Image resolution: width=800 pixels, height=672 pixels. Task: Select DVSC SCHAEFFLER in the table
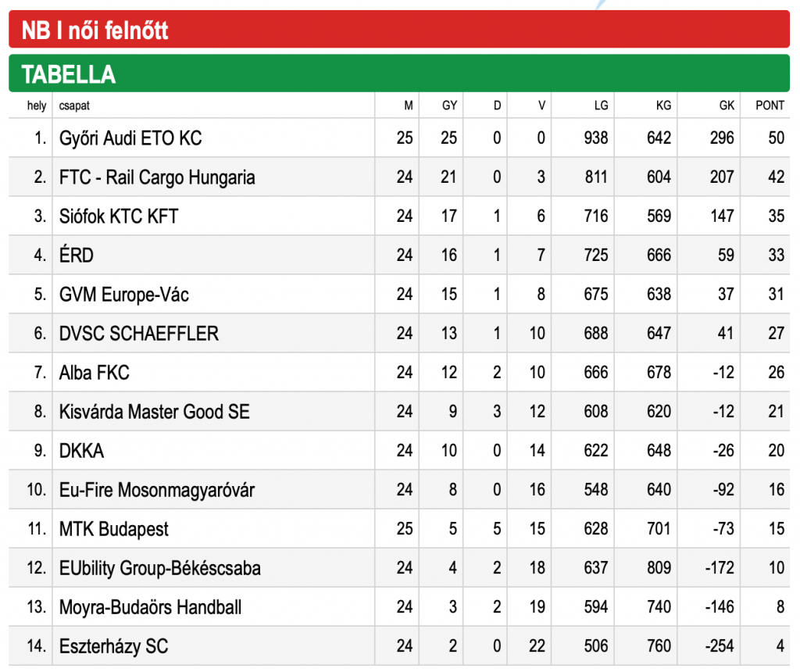tap(139, 334)
